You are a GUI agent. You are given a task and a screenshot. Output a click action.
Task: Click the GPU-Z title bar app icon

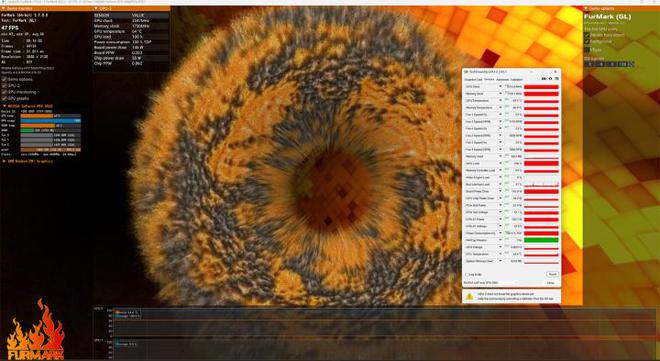point(466,72)
